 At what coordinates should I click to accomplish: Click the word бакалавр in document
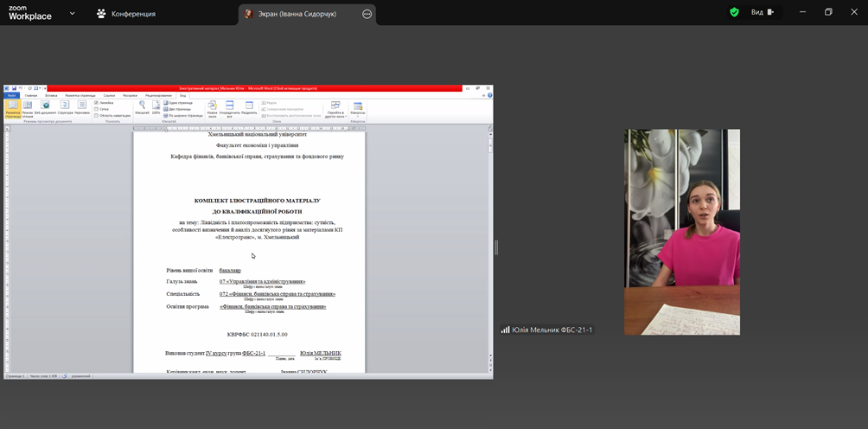click(x=230, y=270)
